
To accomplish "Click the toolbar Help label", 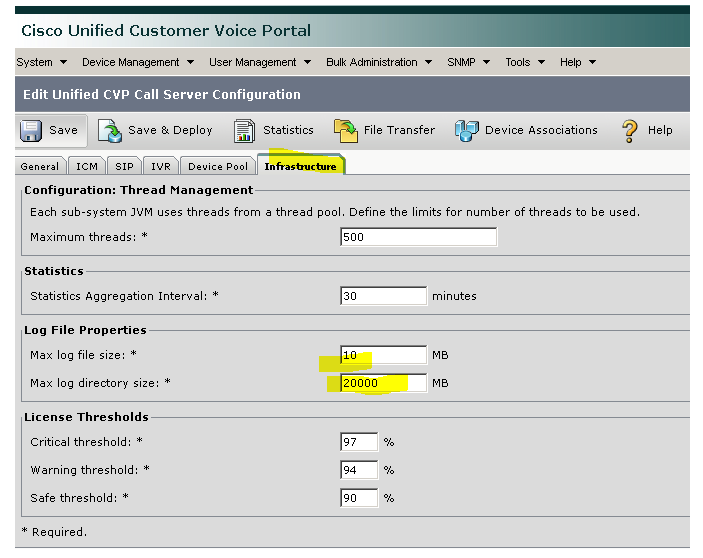I will pos(660,130).
